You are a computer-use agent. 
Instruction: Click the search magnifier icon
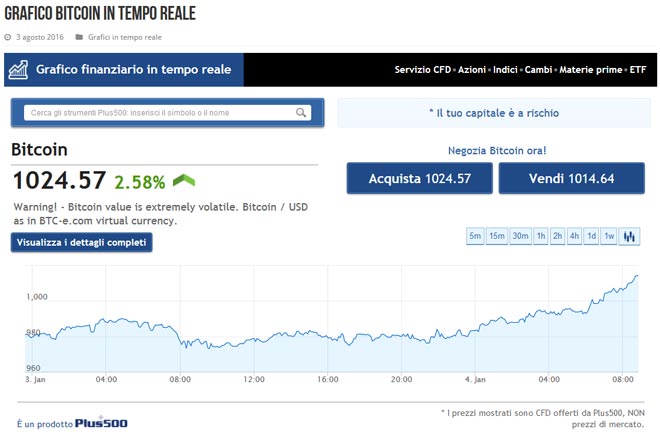(x=301, y=113)
